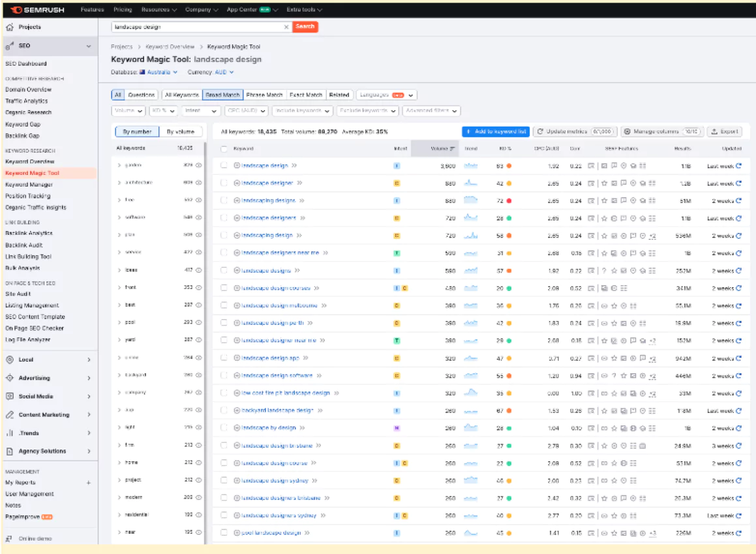The image size is (756, 554).
Task: Refresh metrics for the 'landscape design' row
Action: 738,166
